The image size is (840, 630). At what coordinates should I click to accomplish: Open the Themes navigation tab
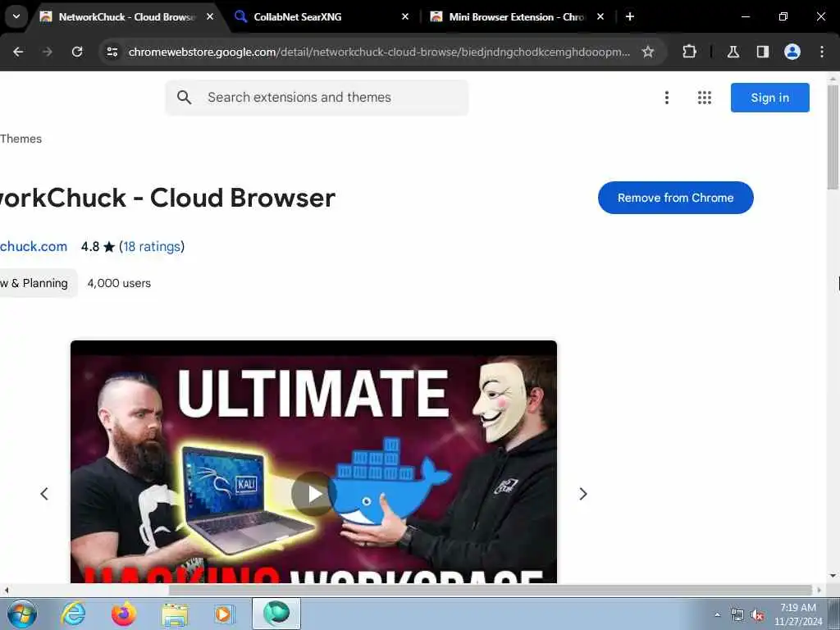pyautogui.click(x=21, y=139)
